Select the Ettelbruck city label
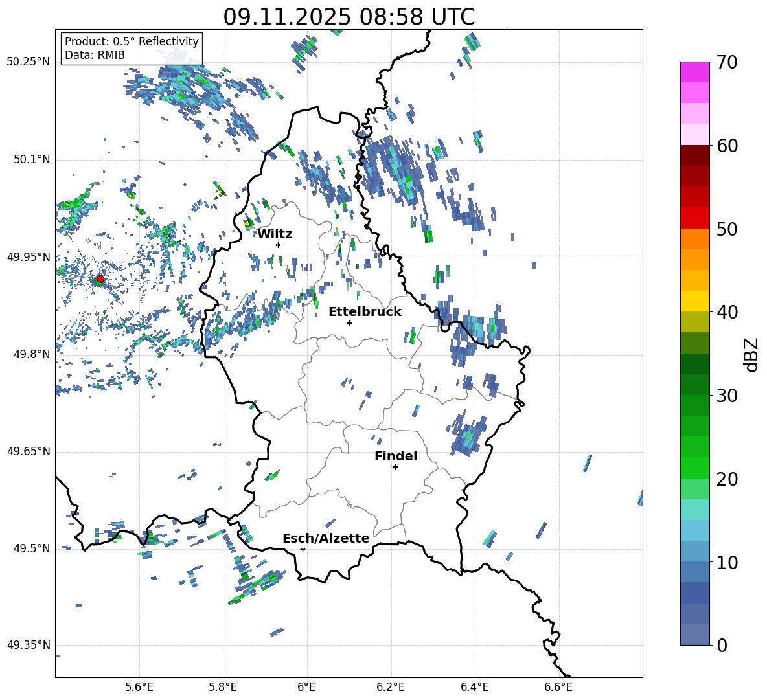The width and height of the screenshot is (767, 700). click(364, 311)
